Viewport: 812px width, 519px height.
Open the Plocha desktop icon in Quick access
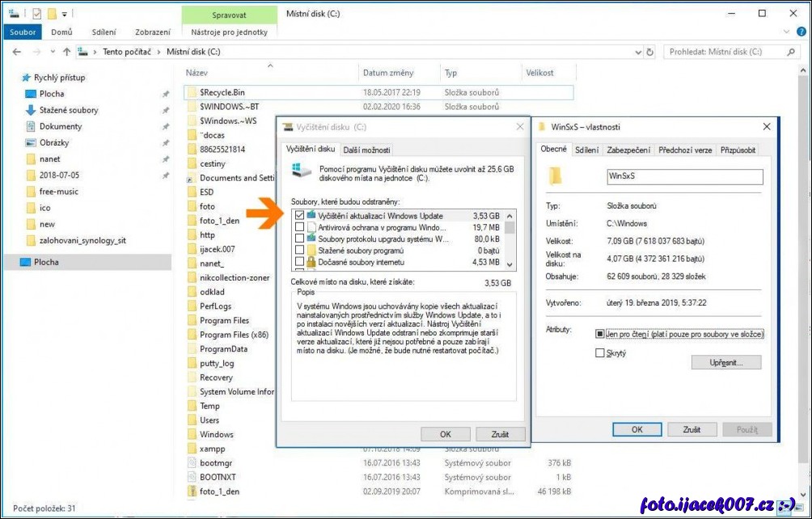coord(32,94)
